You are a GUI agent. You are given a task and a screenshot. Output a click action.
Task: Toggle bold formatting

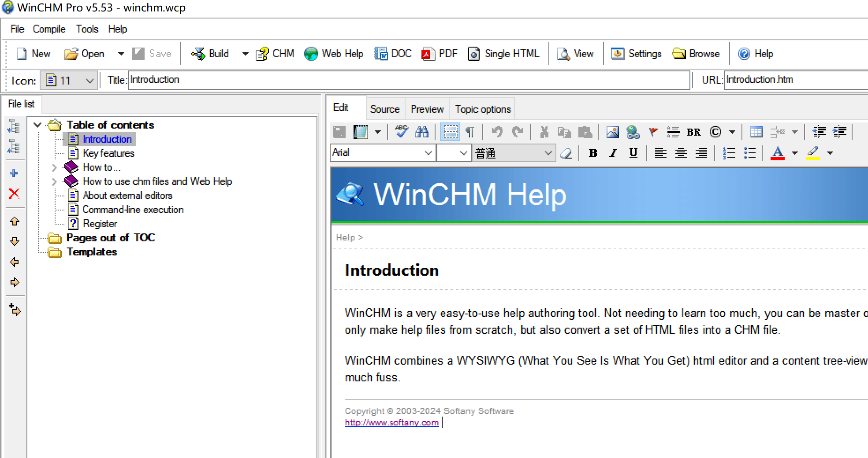(x=593, y=153)
